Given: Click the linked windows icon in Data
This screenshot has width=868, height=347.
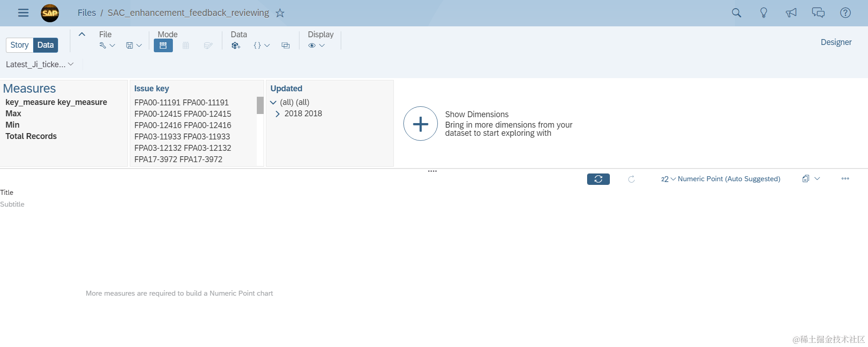Looking at the screenshot, I should pyautogui.click(x=285, y=45).
